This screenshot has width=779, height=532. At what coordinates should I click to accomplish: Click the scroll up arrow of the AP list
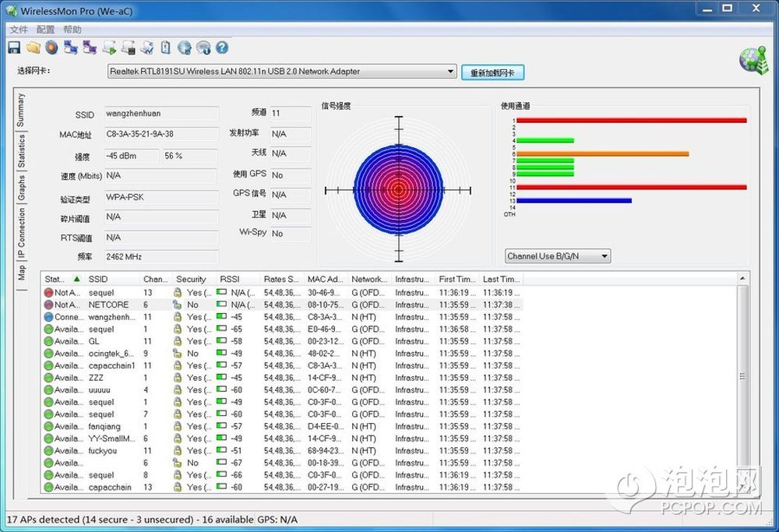click(x=742, y=279)
